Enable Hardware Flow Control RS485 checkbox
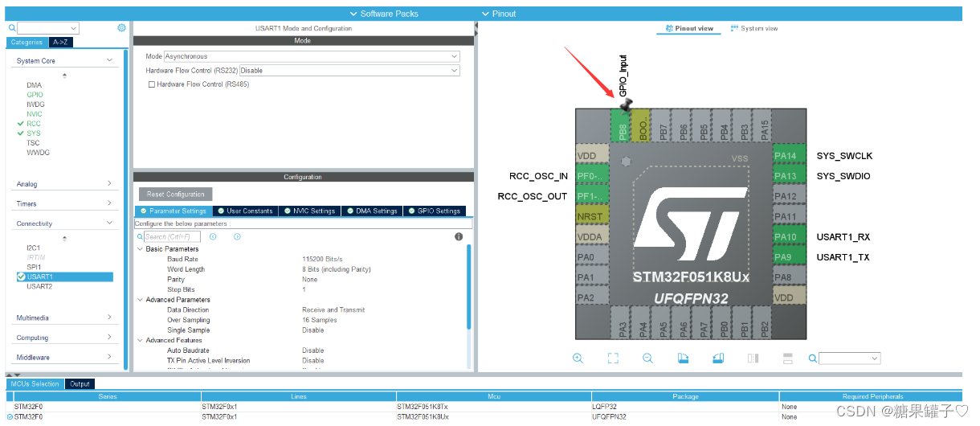980x426 pixels. point(152,84)
